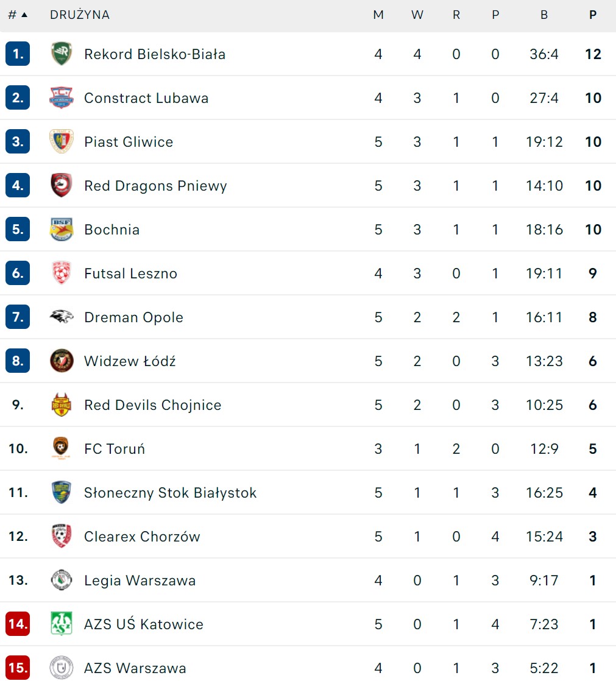Open the Red Devils Chojnice team page
This screenshot has width=616, height=681.
(x=152, y=405)
